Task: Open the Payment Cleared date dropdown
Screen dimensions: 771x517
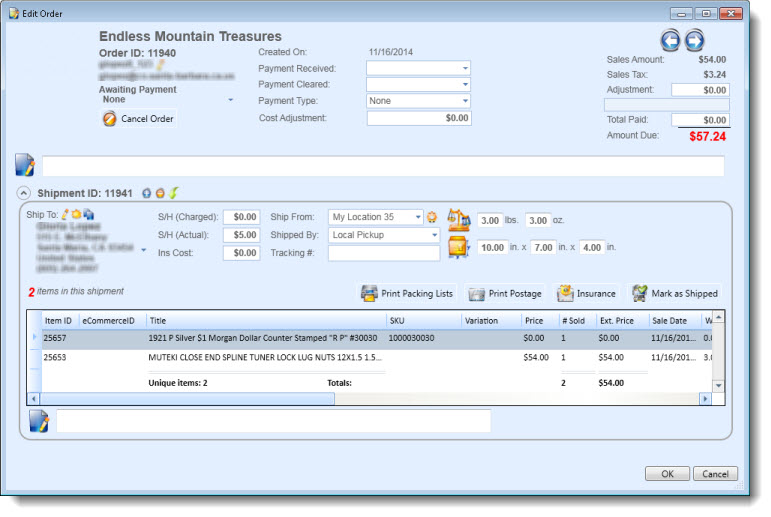Action: coord(465,85)
